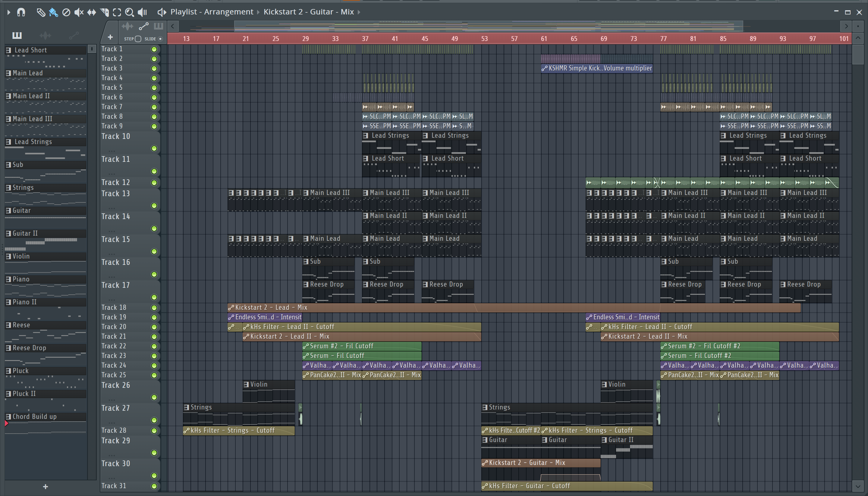Show audio clips in the picker panel

pos(45,35)
